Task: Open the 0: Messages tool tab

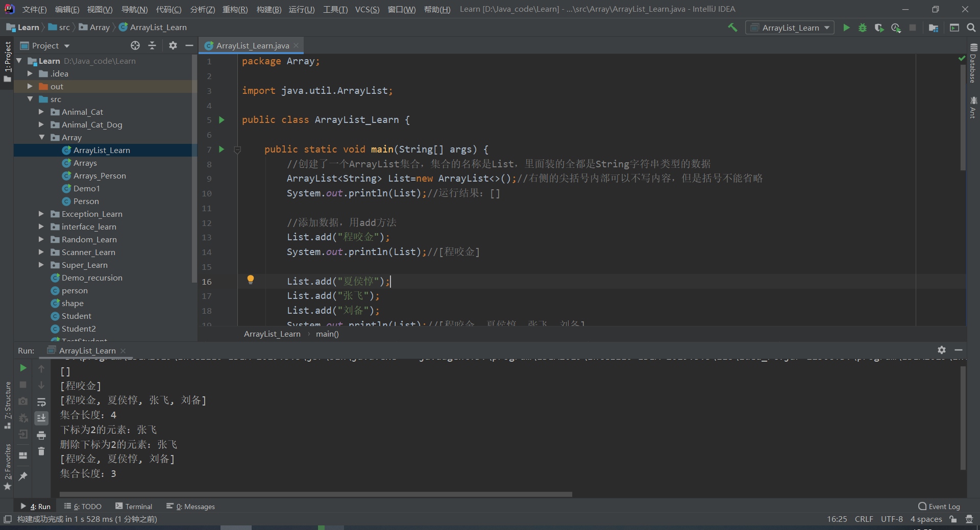Action: point(190,506)
